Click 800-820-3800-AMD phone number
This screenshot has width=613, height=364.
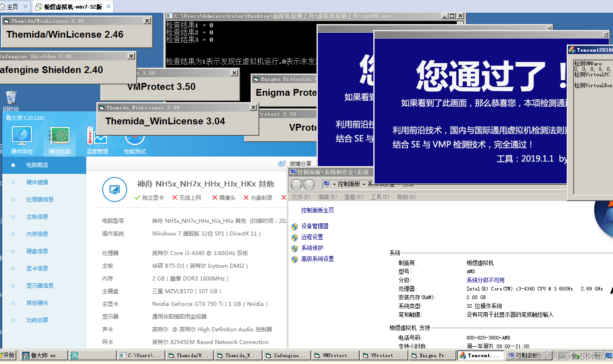coord(489,338)
